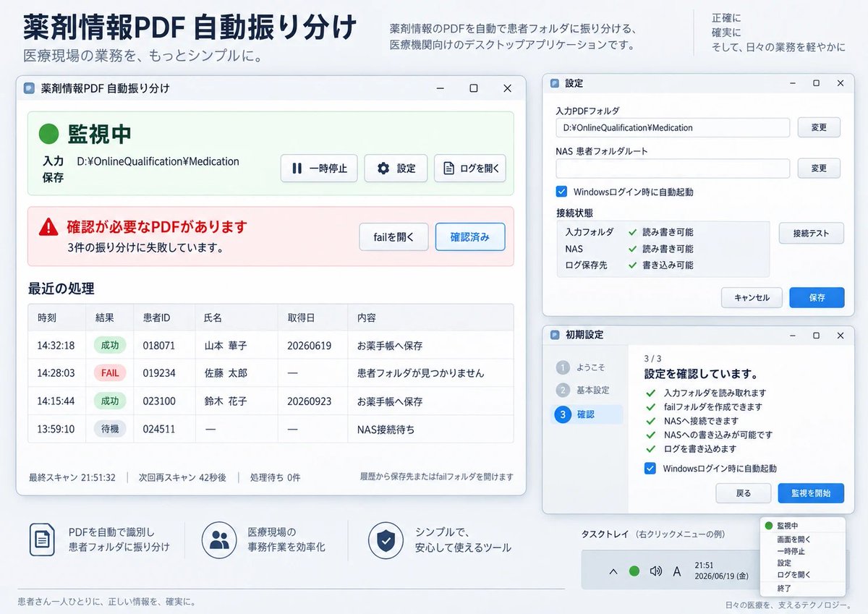
Task: Click the PDF document feature icon
Action: click(x=42, y=540)
